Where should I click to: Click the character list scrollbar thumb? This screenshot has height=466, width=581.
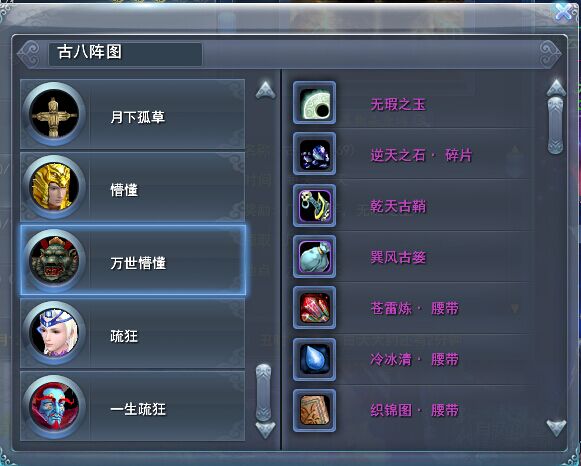(264, 393)
